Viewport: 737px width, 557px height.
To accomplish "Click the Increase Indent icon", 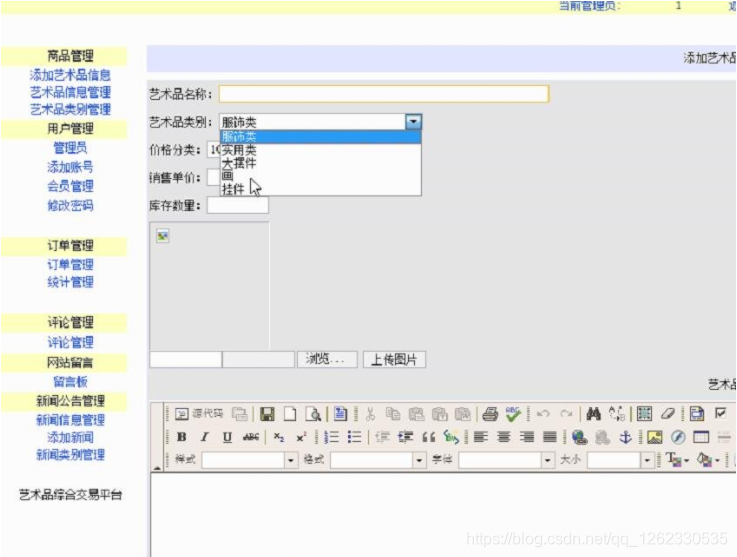I will click(405, 437).
